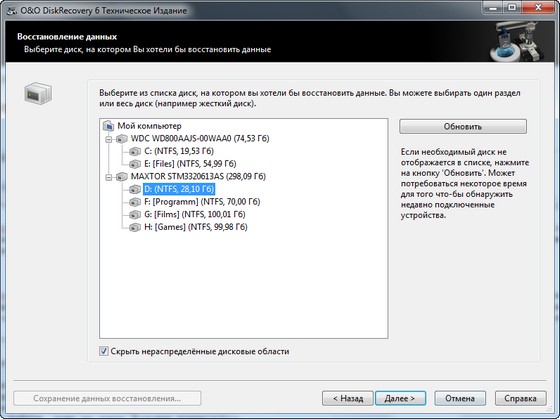
Task: Select 'E: [Files] (NTFS, 54,99 Гб)' partition
Action: [x=190, y=164]
